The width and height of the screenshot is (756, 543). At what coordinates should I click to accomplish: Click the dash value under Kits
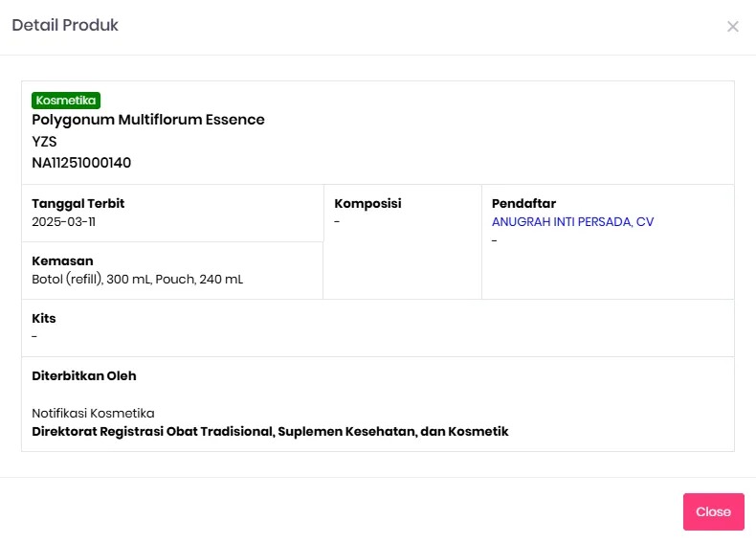coord(34,336)
